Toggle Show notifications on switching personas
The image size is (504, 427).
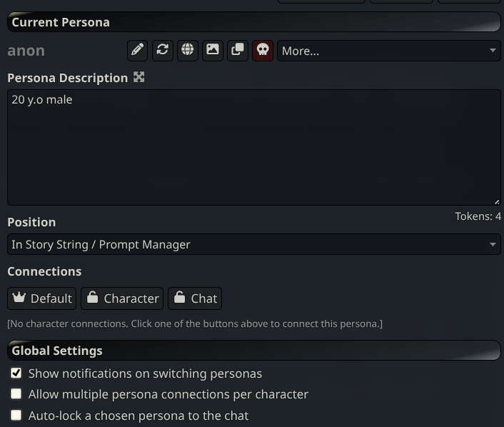tap(16, 373)
